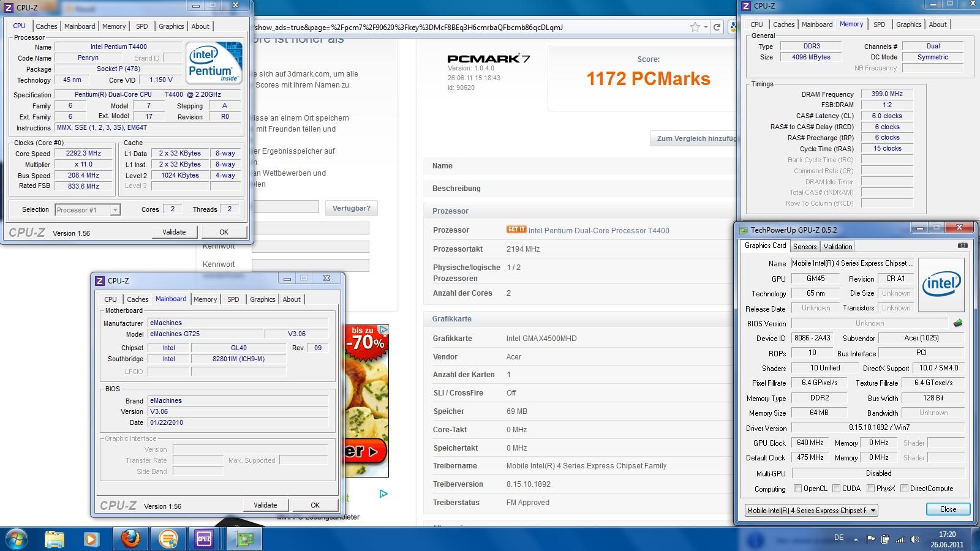The image size is (980, 551).
Task: Click the -70% food advertisement banner
Action: [366, 401]
